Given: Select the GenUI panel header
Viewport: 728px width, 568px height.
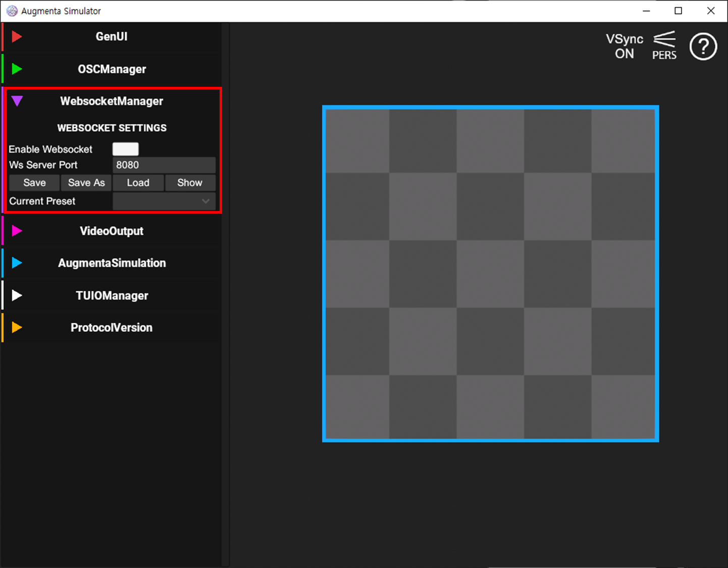Looking at the screenshot, I should pyautogui.click(x=112, y=36).
